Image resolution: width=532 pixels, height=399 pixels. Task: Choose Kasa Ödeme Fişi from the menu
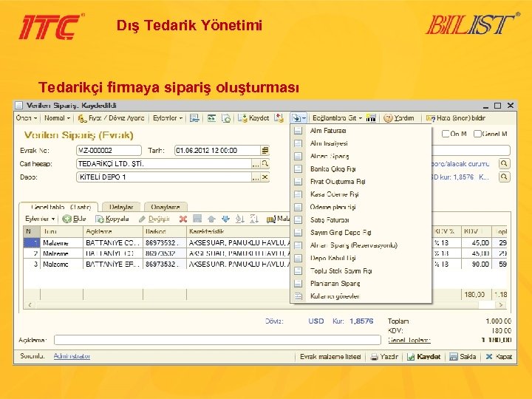click(361, 194)
